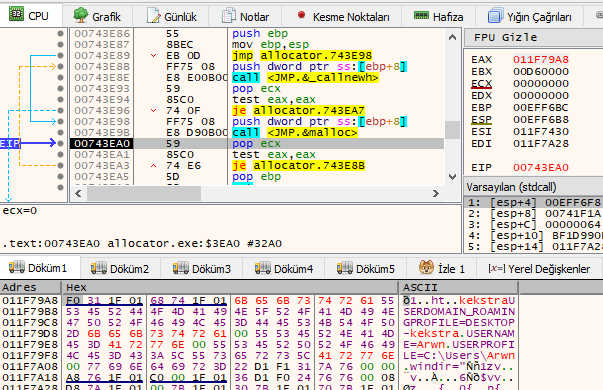
Task: Toggle breakpoint dot at address 00743E86
Action: (x=60, y=33)
